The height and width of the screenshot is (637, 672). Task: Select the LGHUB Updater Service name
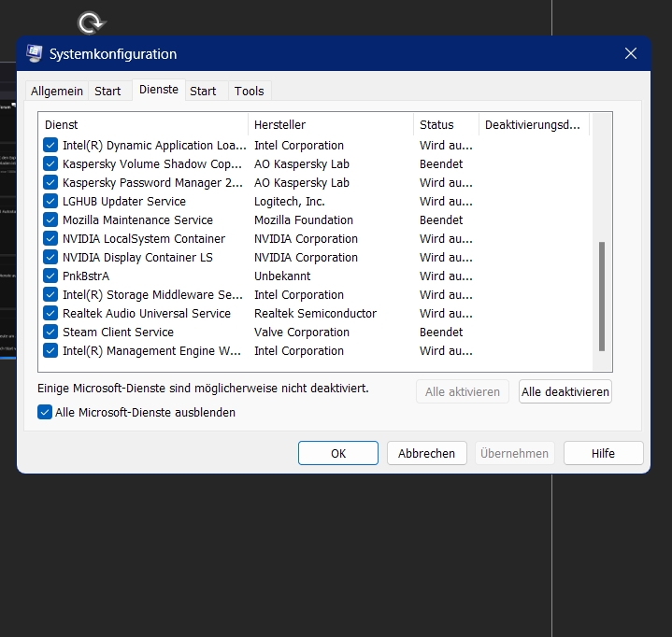(x=124, y=202)
